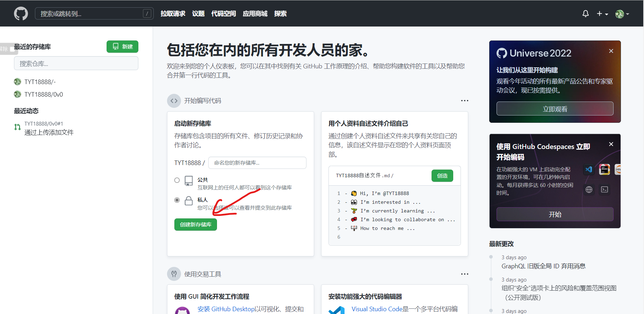
Task: Dismiss the GitHub Codespaces promo card
Action: [611, 144]
